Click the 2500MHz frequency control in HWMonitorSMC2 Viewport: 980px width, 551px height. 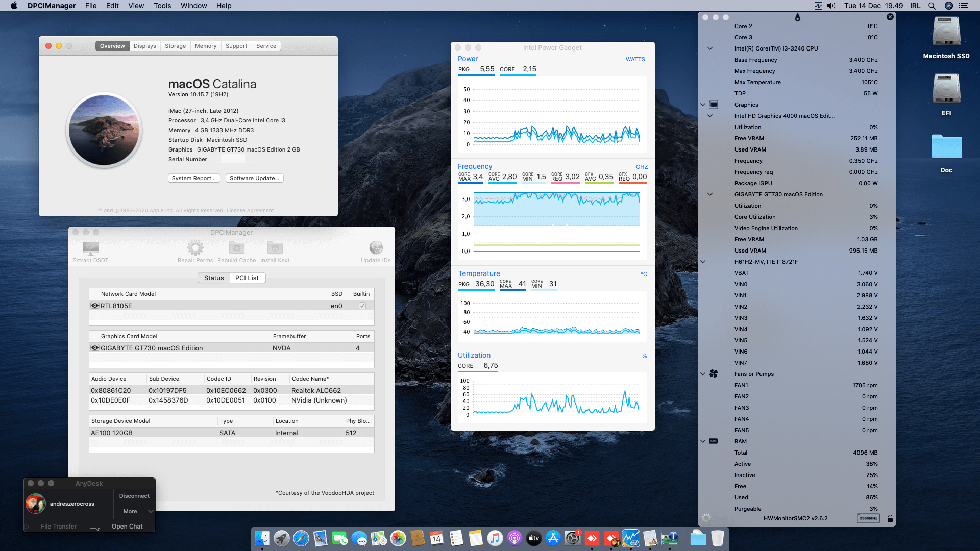click(x=868, y=518)
